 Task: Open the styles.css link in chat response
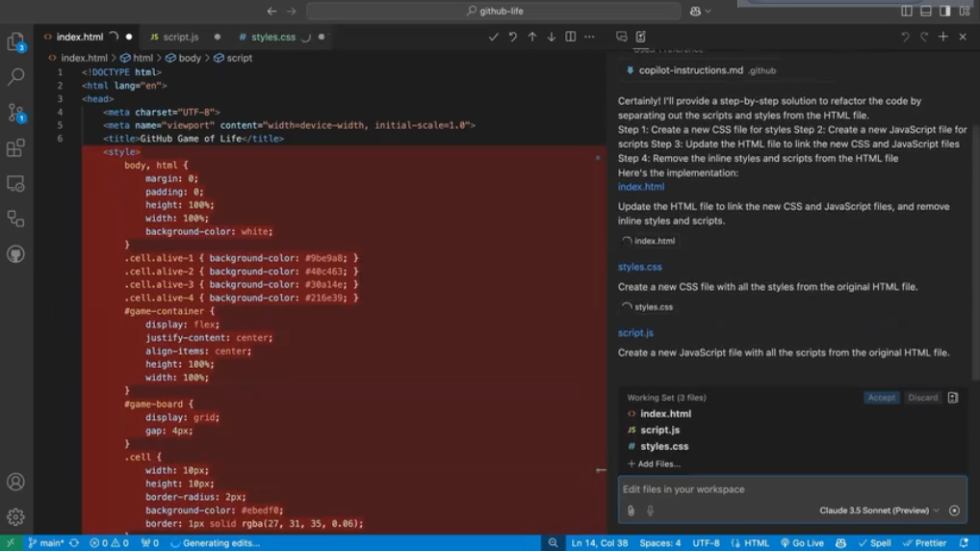640,267
